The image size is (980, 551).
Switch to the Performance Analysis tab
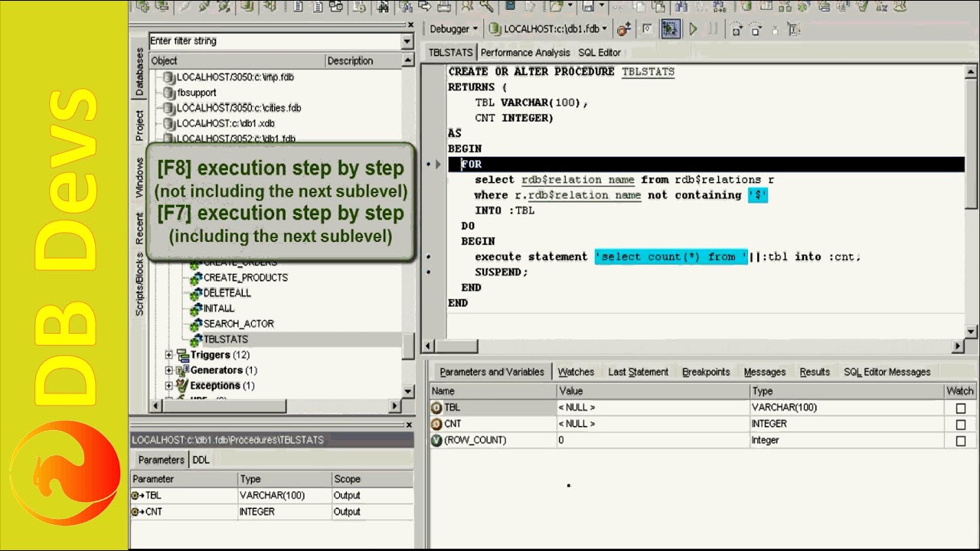click(524, 53)
